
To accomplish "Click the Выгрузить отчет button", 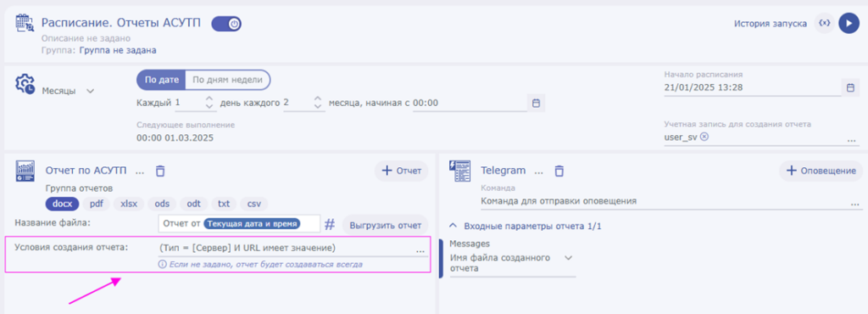I will (x=386, y=226).
